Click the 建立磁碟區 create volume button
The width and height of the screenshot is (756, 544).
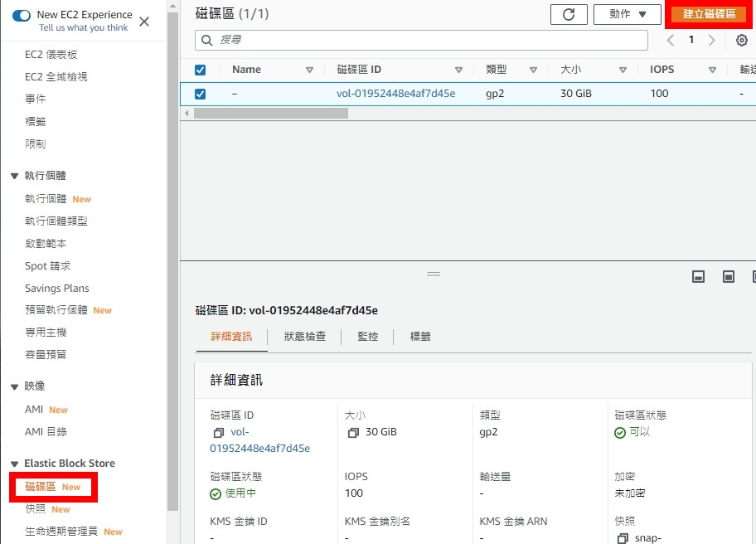pos(710,14)
